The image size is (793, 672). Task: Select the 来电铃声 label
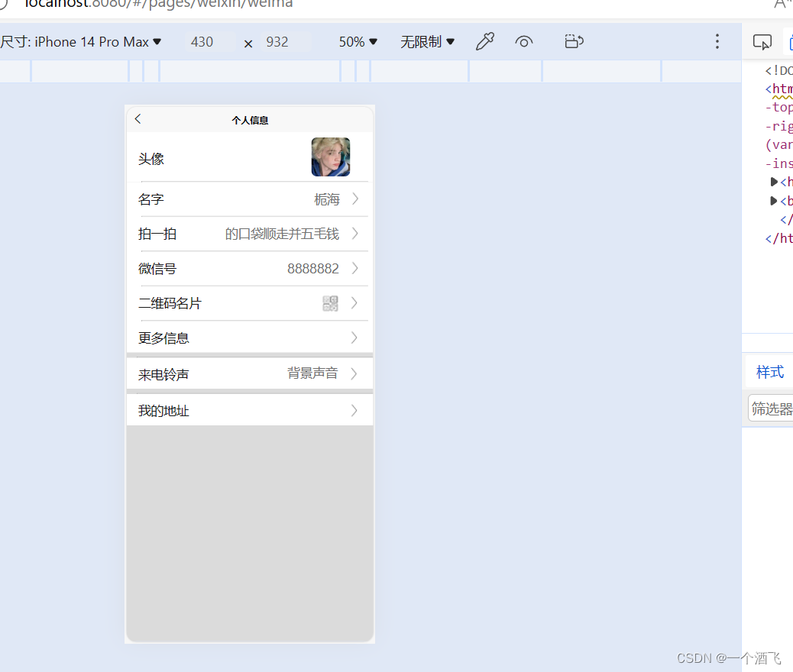(163, 375)
